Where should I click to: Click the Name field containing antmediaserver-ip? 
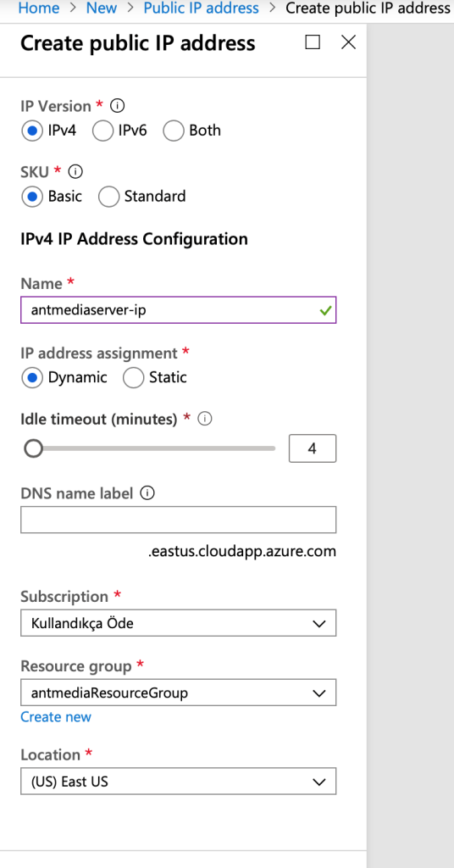click(178, 310)
